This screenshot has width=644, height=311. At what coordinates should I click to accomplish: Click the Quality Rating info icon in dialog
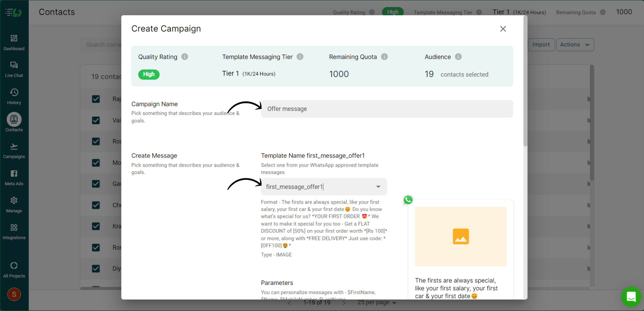coord(184,57)
